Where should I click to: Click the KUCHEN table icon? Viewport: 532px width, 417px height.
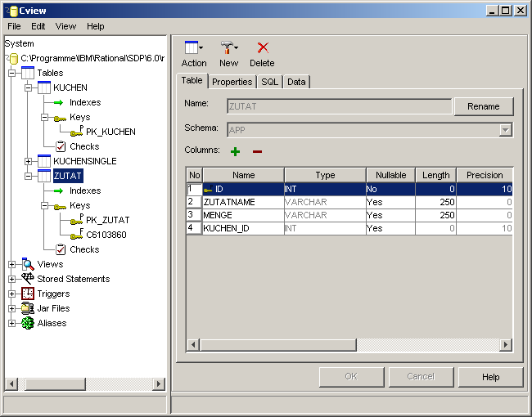click(44, 87)
